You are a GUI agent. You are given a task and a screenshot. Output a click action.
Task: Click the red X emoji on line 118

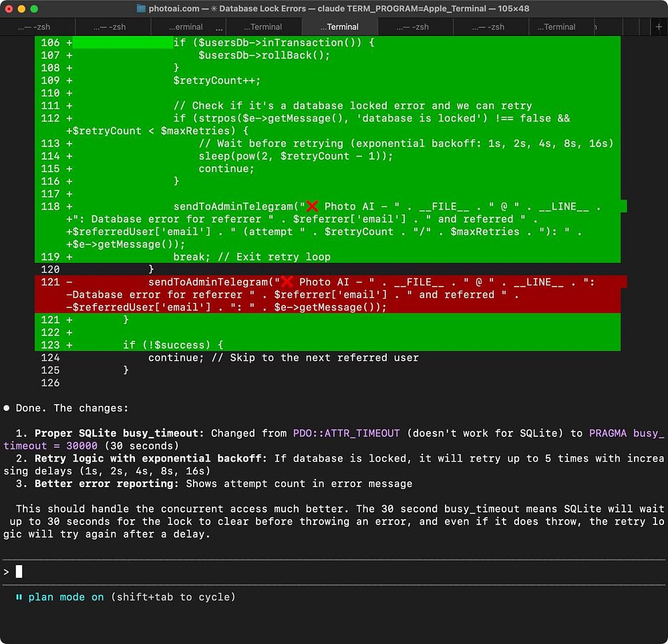tap(312, 206)
